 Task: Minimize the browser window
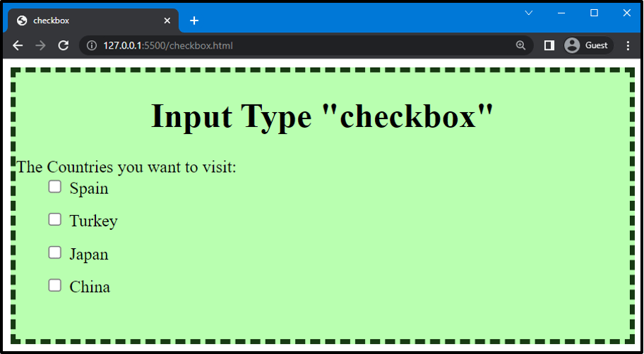(561, 13)
